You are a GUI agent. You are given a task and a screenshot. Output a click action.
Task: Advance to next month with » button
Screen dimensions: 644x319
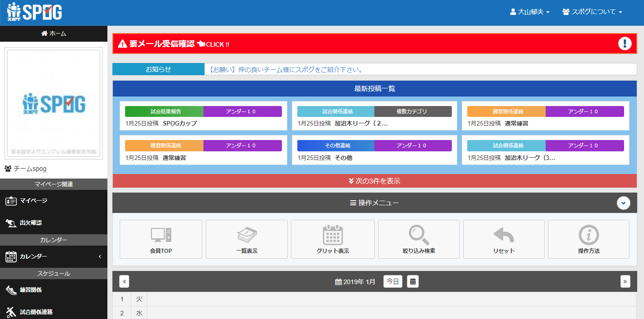click(x=625, y=281)
